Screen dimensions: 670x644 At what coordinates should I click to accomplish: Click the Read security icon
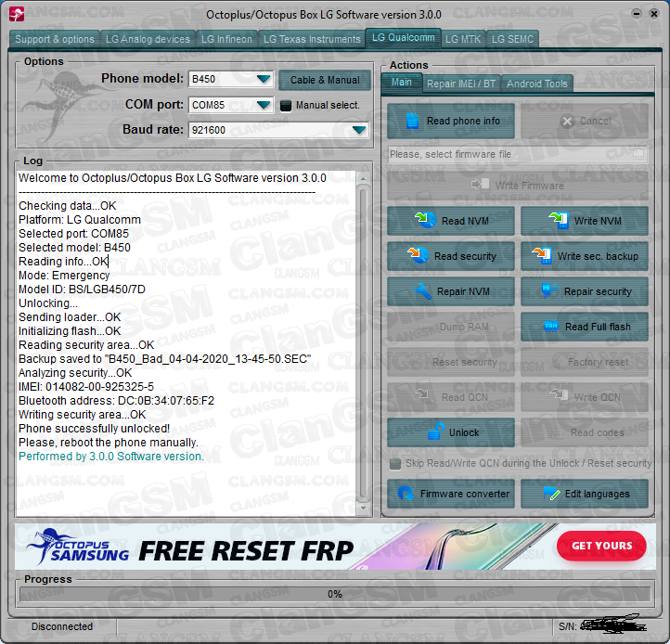tap(418, 255)
